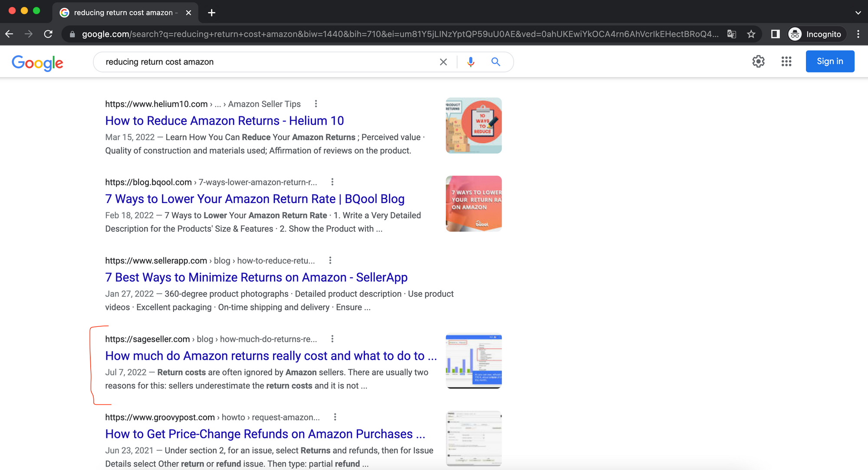Open options menu for sageseller.com result

[332, 339]
